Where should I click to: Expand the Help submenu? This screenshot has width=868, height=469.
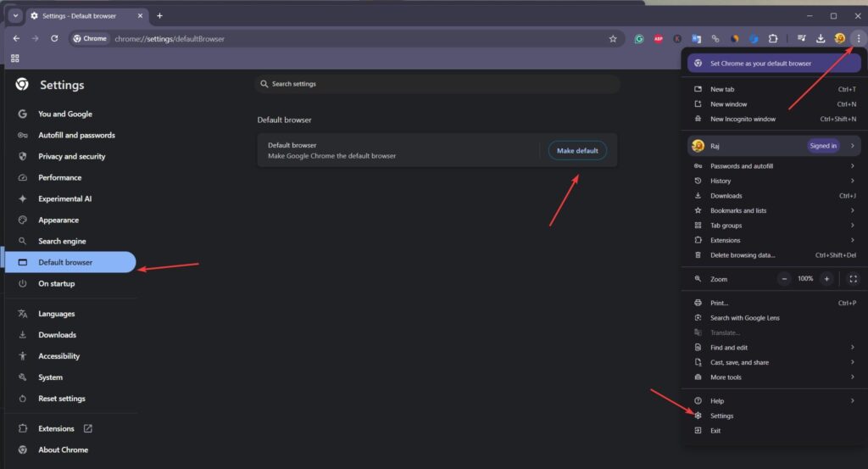tap(774, 401)
